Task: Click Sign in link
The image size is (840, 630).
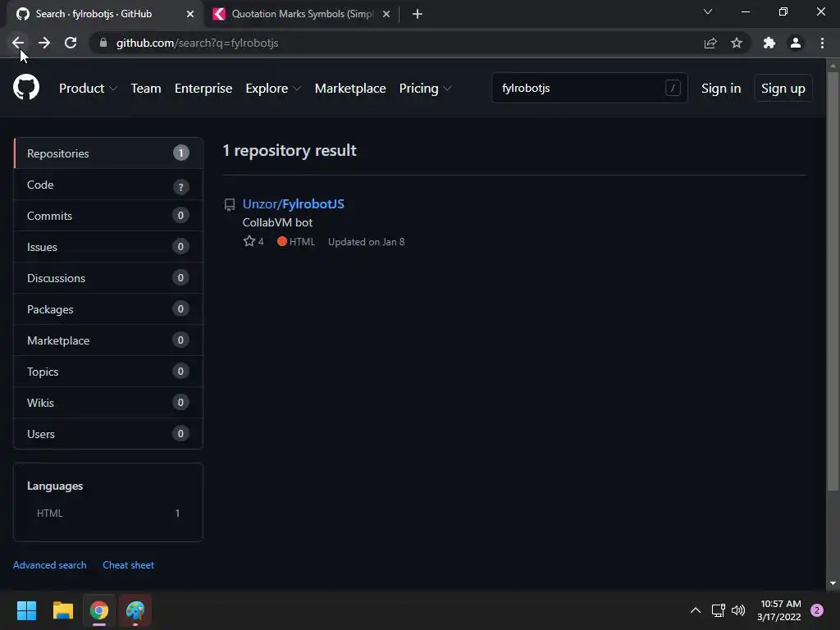Action: [721, 89]
